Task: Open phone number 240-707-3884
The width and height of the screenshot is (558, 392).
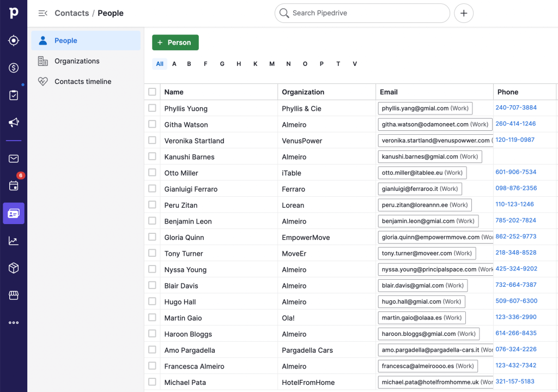Action: click(516, 107)
